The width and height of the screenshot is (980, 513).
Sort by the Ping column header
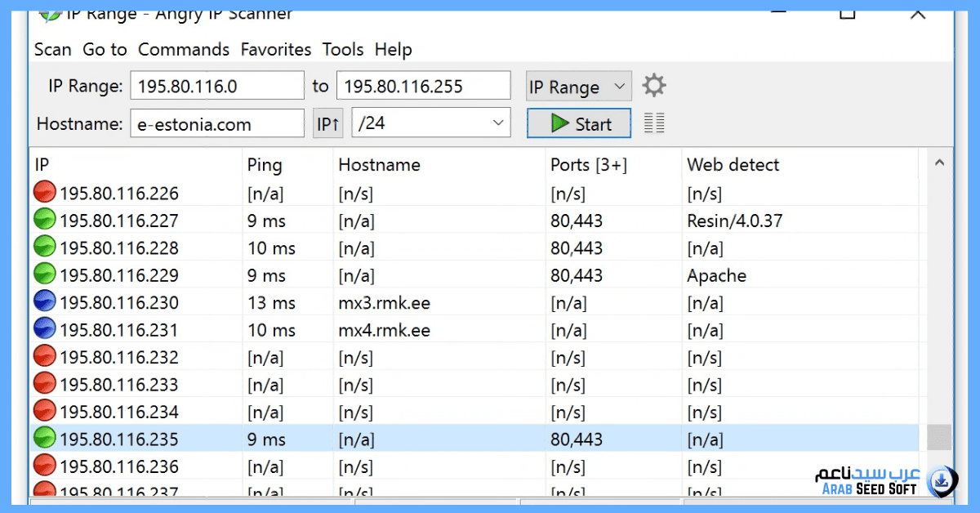tap(265, 165)
